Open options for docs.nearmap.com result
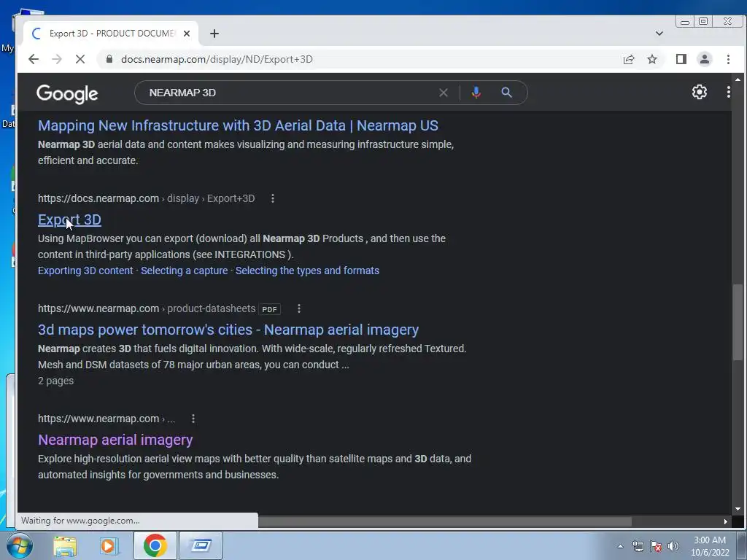 pyautogui.click(x=273, y=198)
